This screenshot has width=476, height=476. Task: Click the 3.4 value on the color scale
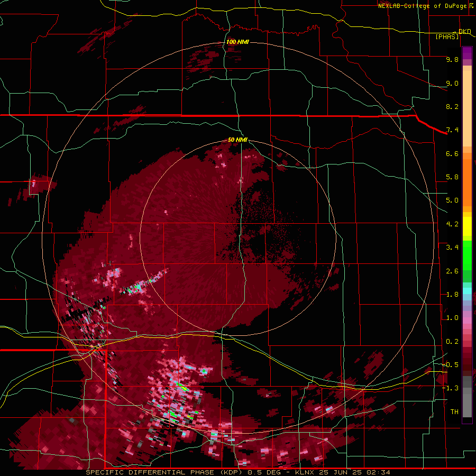click(x=452, y=248)
